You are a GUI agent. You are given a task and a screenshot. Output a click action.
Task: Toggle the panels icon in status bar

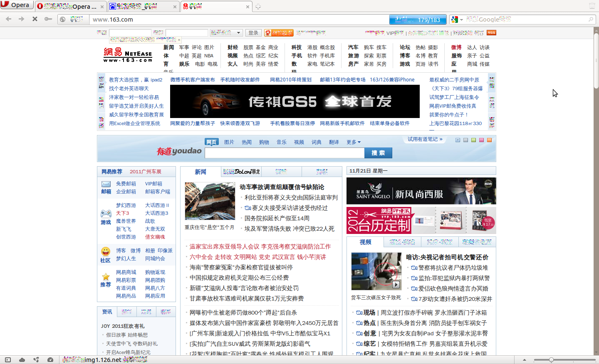tap(7, 360)
